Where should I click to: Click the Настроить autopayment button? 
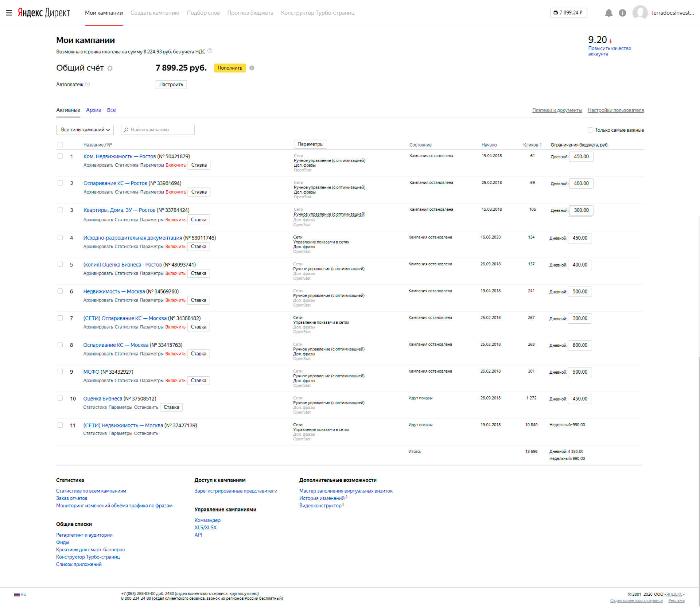[x=171, y=85]
